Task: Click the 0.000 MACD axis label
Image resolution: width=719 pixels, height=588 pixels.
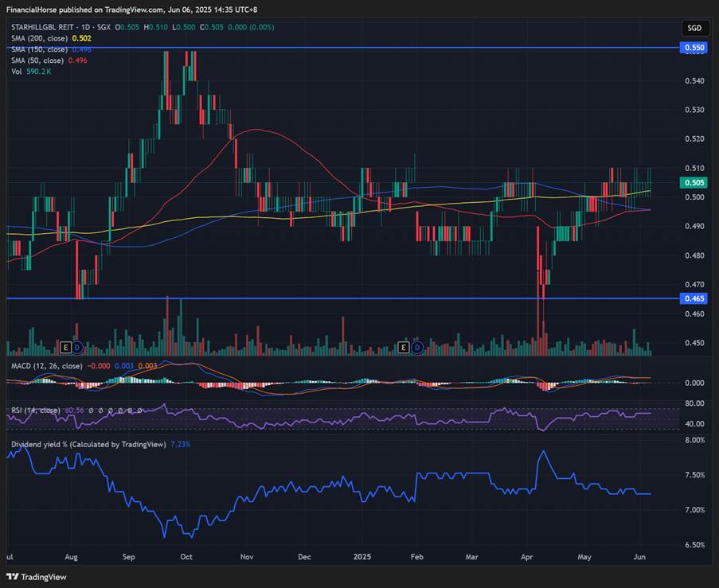Action: tap(694, 384)
